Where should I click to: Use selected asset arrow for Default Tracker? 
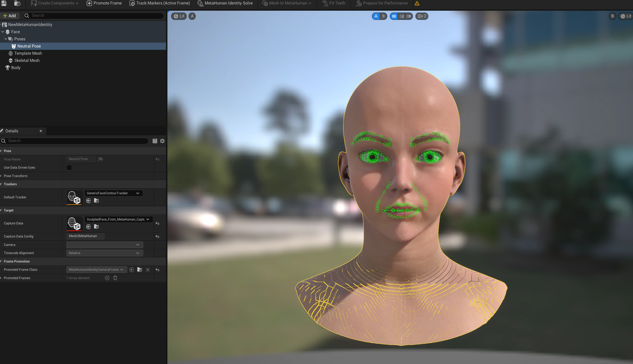point(89,201)
